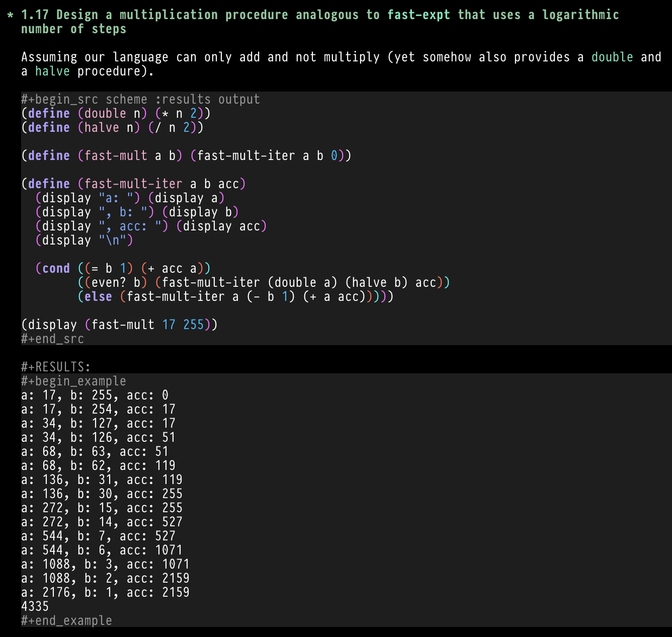Click the #+end_example line

[66, 620]
